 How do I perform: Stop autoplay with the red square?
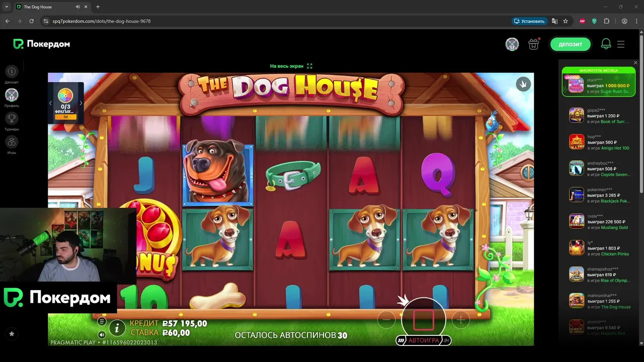423,320
